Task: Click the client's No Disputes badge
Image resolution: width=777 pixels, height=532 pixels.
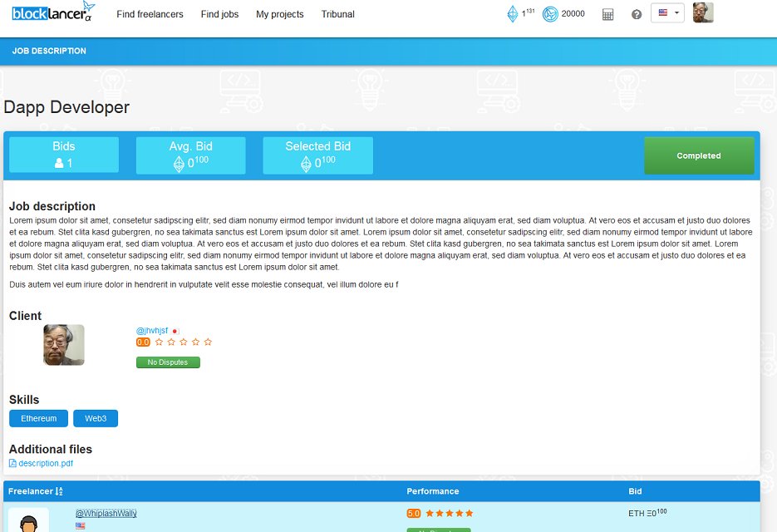Action: click(168, 362)
